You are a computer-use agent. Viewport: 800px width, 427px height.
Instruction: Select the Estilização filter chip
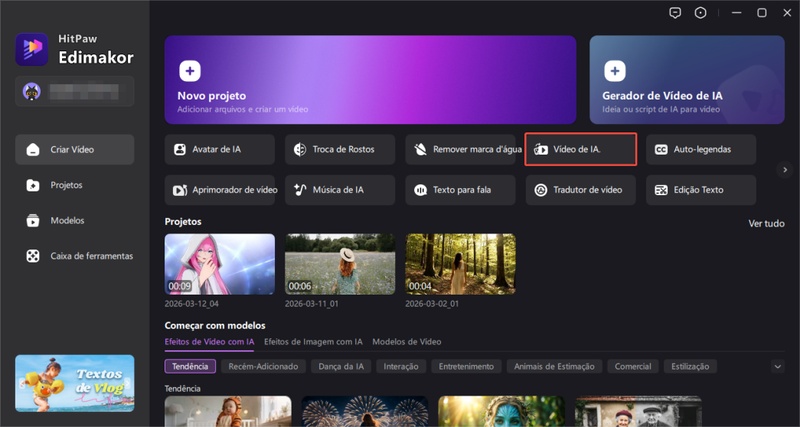point(690,366)
